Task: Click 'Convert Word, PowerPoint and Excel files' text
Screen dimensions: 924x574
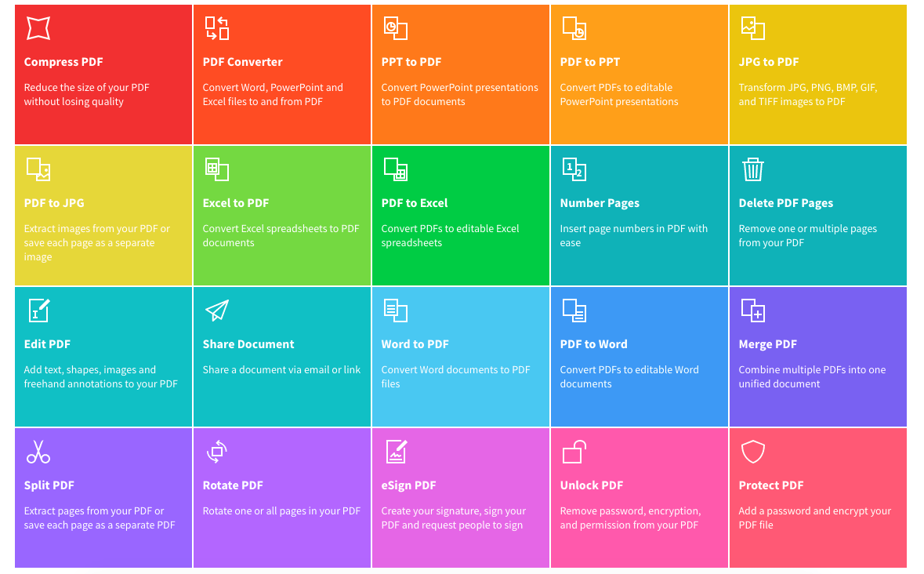Action: (x=273, y=94)
